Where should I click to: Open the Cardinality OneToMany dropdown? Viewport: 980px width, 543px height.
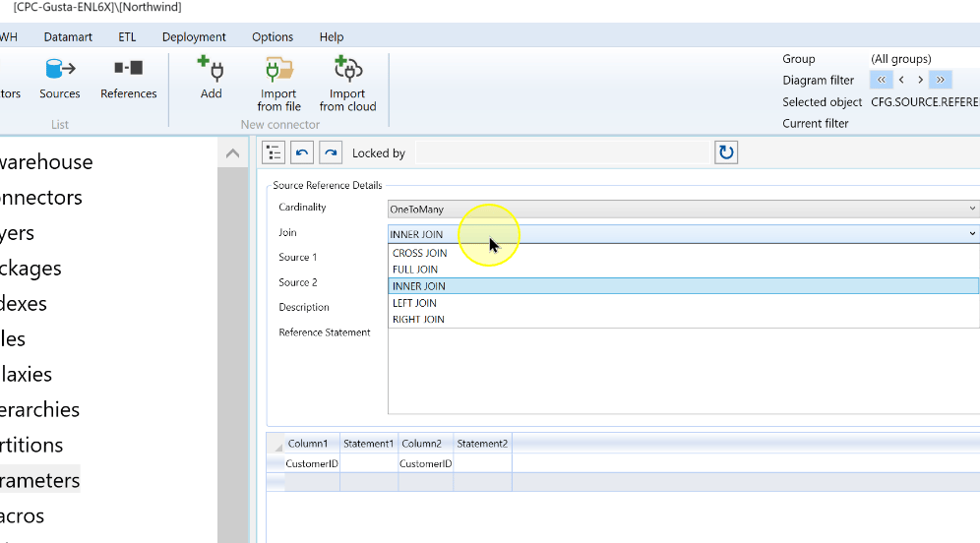683,210
